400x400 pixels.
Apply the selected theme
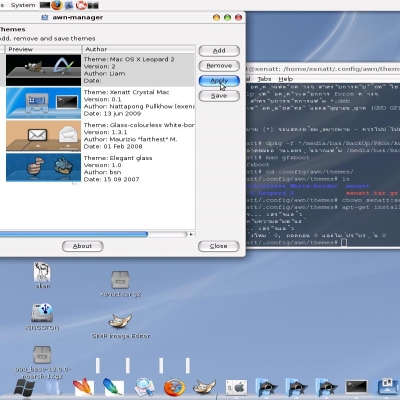pos(219,81)
